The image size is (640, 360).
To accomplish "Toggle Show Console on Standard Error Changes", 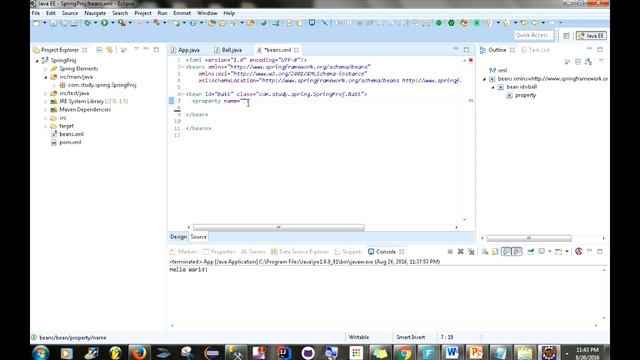I will [517, 251].
